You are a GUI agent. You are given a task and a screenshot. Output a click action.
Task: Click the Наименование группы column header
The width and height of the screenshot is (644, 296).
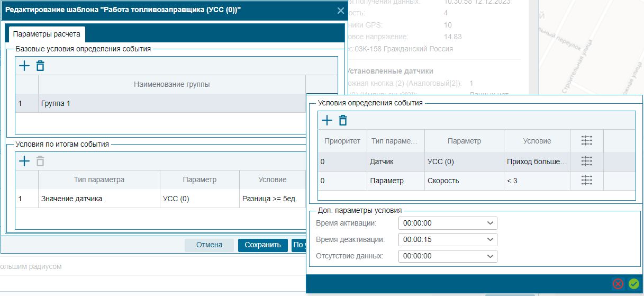coord(172,84)
